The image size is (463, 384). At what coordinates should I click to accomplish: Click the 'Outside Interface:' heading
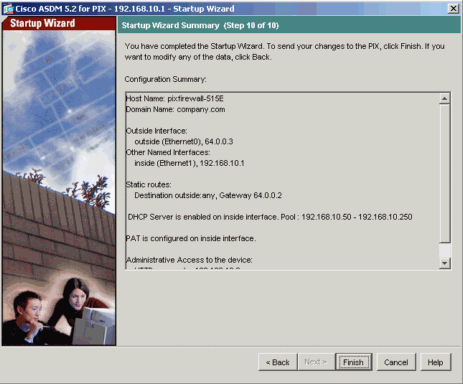tap(156, 131)
